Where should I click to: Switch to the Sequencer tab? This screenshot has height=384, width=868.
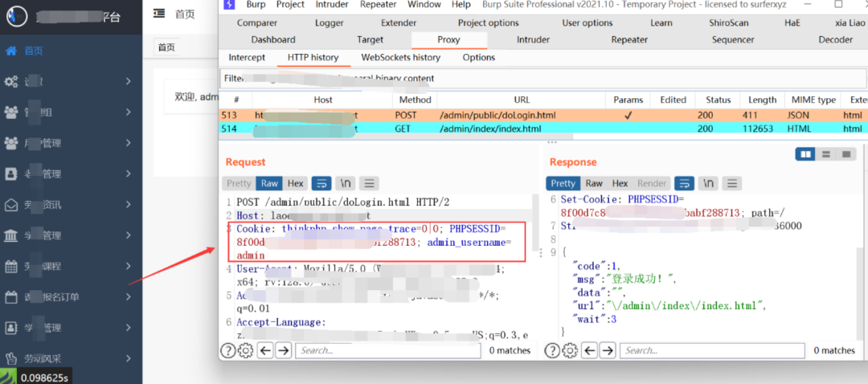click(x=733, y=40)
